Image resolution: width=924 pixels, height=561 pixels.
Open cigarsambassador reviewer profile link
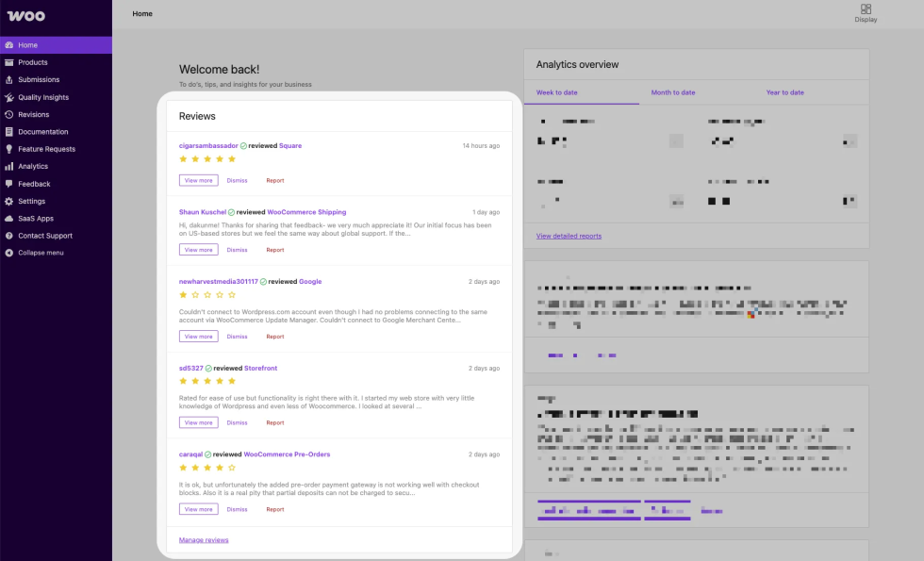click(x=208, y=145)
